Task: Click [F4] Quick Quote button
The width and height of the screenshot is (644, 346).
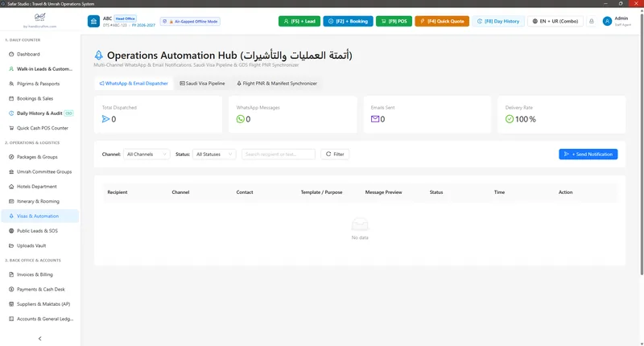Action: tap(442, 22)
